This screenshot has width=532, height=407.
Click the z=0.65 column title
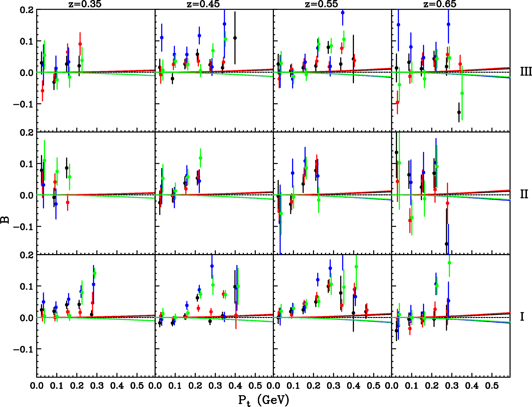coord(440,4)
